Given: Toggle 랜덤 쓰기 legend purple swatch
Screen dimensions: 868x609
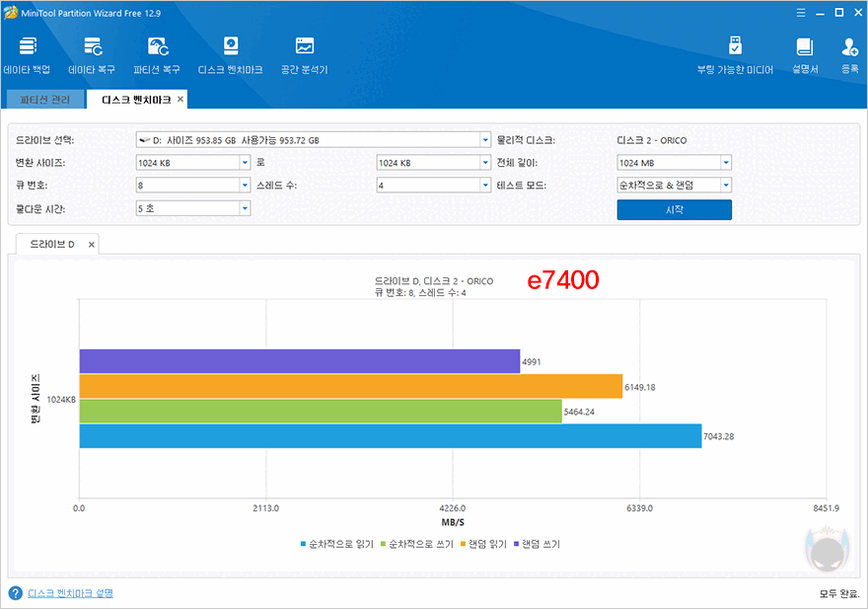Looking at the screenshot, I should (x=516, y=544).
